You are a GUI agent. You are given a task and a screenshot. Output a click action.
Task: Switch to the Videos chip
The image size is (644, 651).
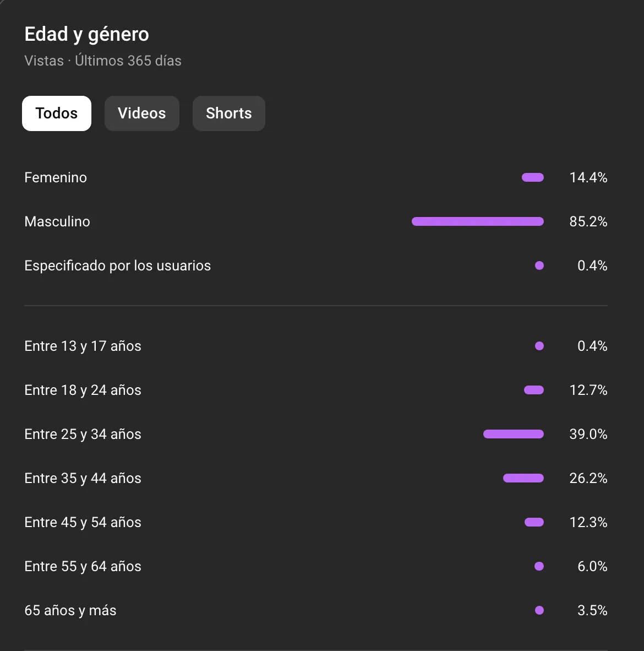click(x=141, y=113)
